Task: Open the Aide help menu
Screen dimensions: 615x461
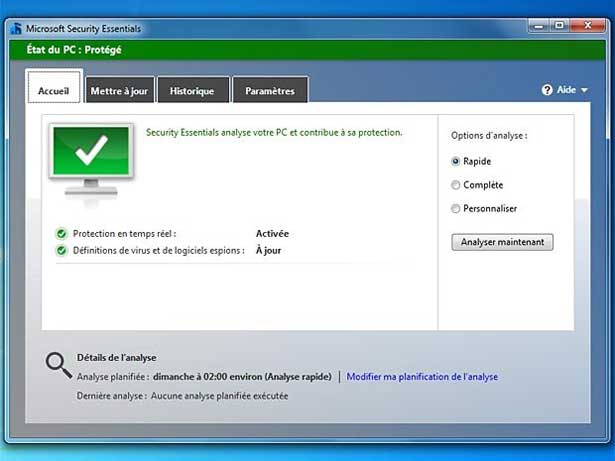Action: point(566,90)
